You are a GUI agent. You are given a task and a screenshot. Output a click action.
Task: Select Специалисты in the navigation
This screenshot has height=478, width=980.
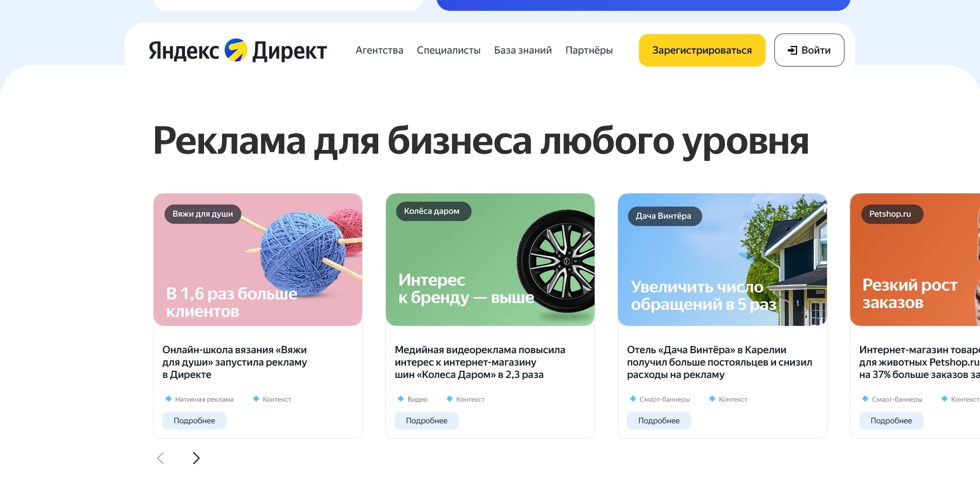[449, 50]
